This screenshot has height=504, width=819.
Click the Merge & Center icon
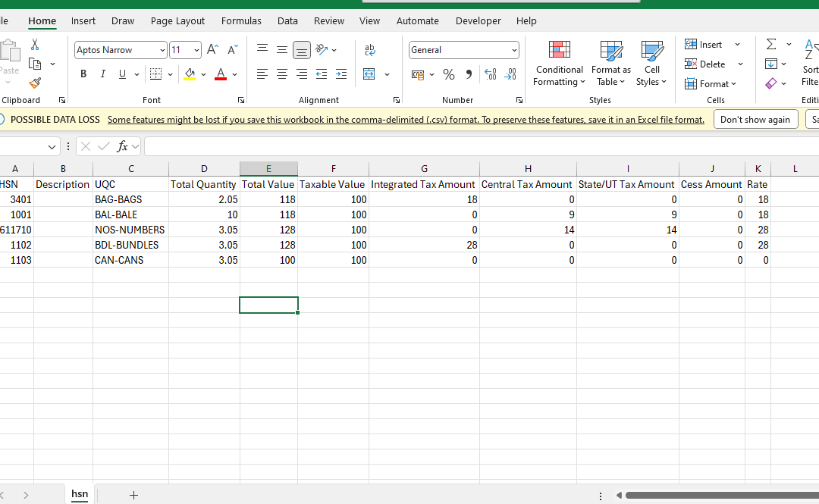pyautogui.click(x=369, y=74)
